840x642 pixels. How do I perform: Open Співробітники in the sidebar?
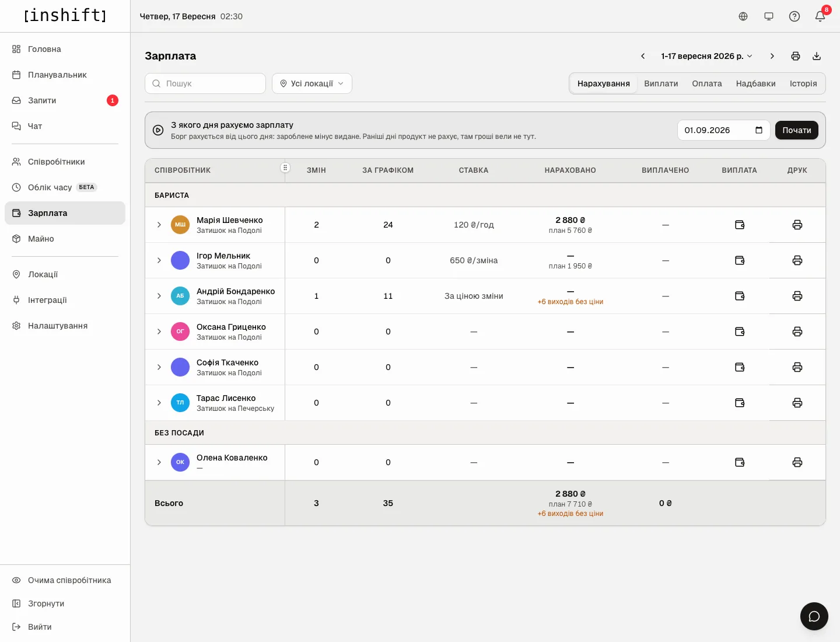[65, 162]
